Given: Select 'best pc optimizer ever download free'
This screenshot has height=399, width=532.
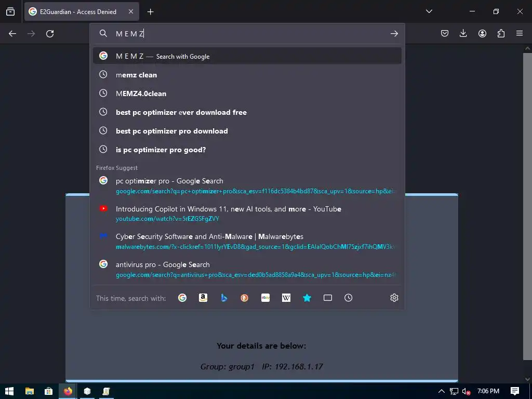Looking at the screenshot, I should click(247, 112).
